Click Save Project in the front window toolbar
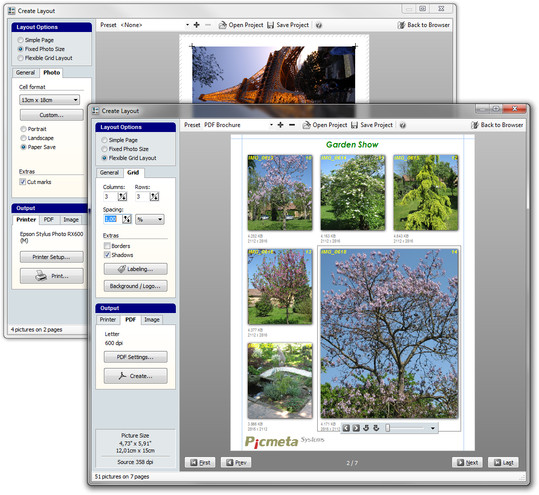 [x=372, y=125]
